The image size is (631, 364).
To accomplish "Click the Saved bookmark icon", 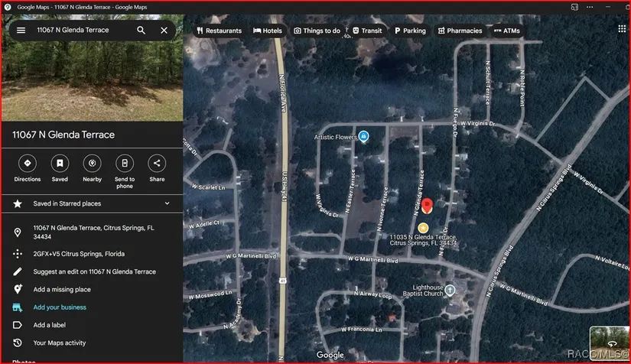I will pos(60,164).
